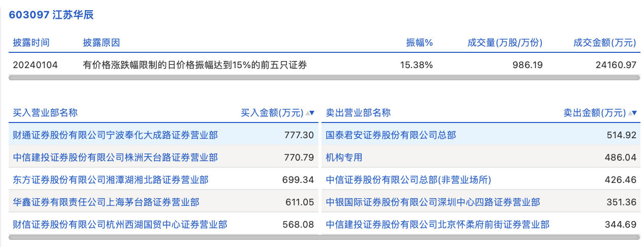644x247 pixels.
Task: Click the 20240104 disclosure date cell
Action: 36,65
